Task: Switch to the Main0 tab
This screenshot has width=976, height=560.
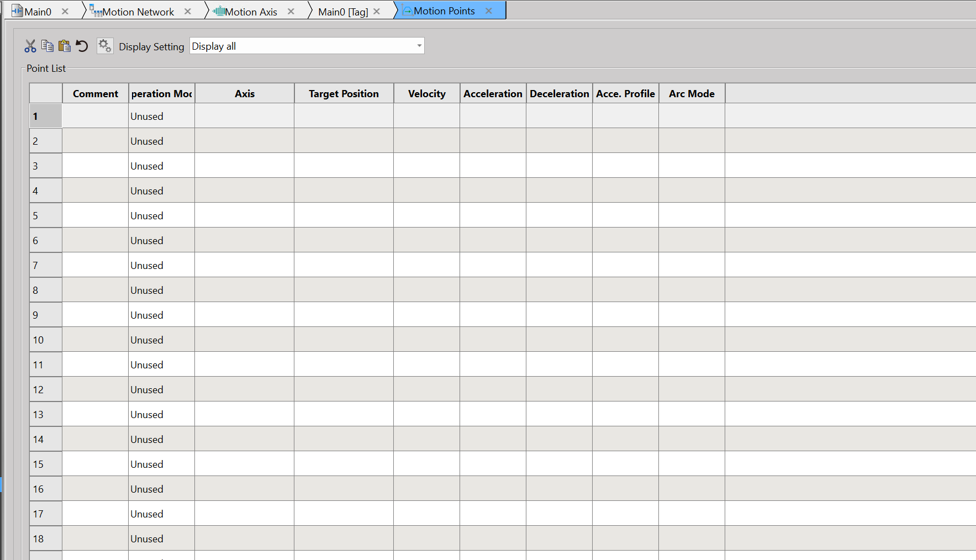Action: point(38,12)
